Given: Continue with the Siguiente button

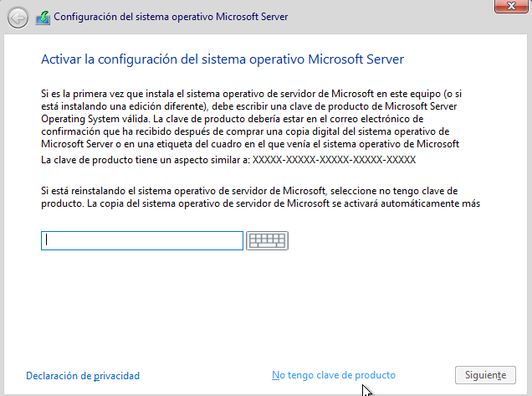Looking at the screenshot, I should 485,375.
